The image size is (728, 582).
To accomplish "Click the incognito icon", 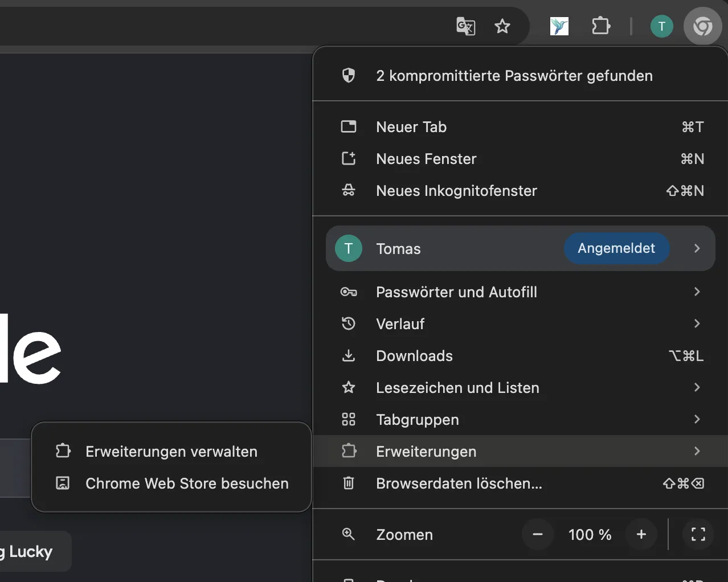I will tap(349, 190).
